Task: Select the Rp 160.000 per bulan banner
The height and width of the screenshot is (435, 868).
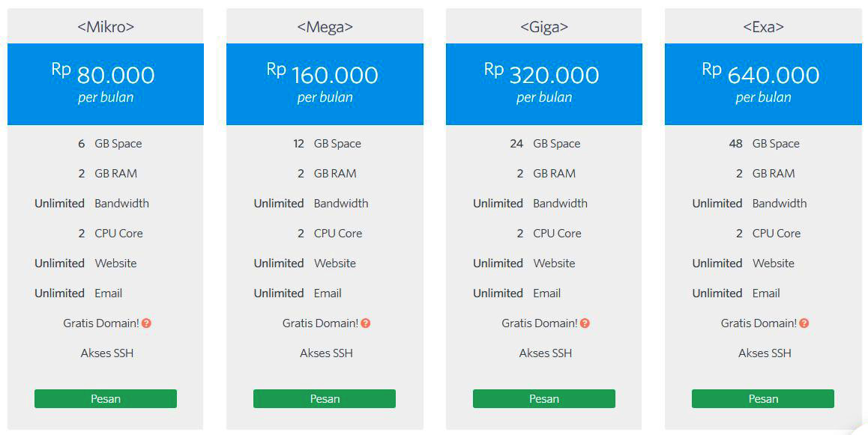Action: tap(325, 84)
